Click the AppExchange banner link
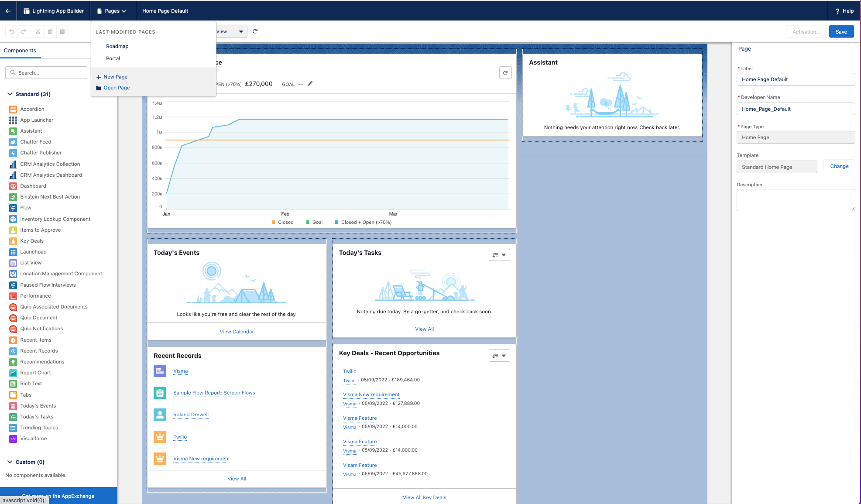 pyautogui.click(x=58, y=496)
